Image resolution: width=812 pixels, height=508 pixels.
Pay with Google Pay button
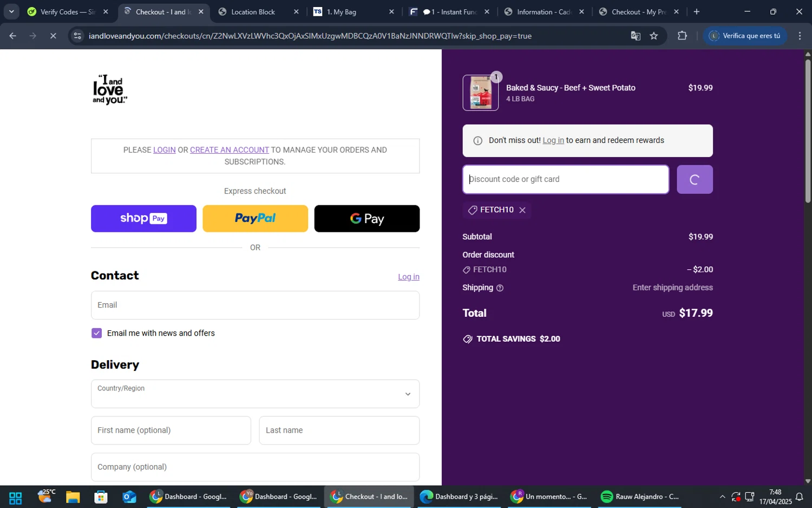click(367, 219)
